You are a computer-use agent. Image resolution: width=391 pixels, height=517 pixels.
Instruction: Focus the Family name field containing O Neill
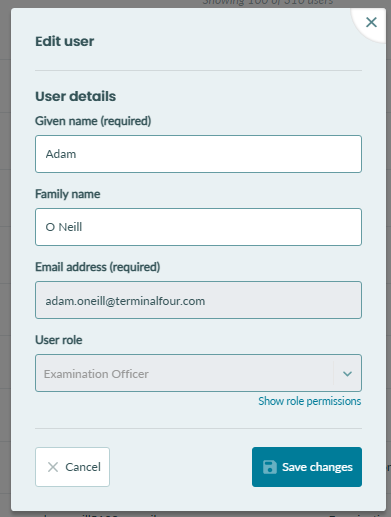click(198, 227)
